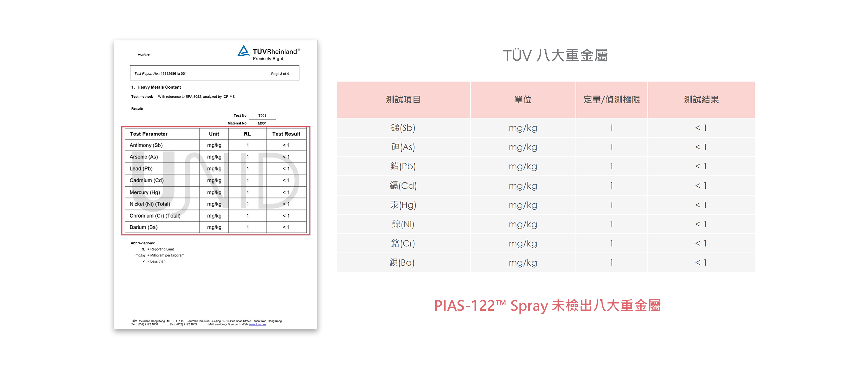This screenshot has width=868, height=367.
Task: Click the RL = Reporting Limit abbreviation
Action: click(x=157, y=249)
